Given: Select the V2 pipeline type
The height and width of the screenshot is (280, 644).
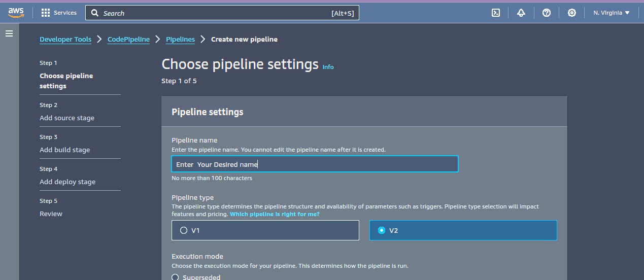Looking at the screenshot, I should pyautogui.click(x=463, y=230).
